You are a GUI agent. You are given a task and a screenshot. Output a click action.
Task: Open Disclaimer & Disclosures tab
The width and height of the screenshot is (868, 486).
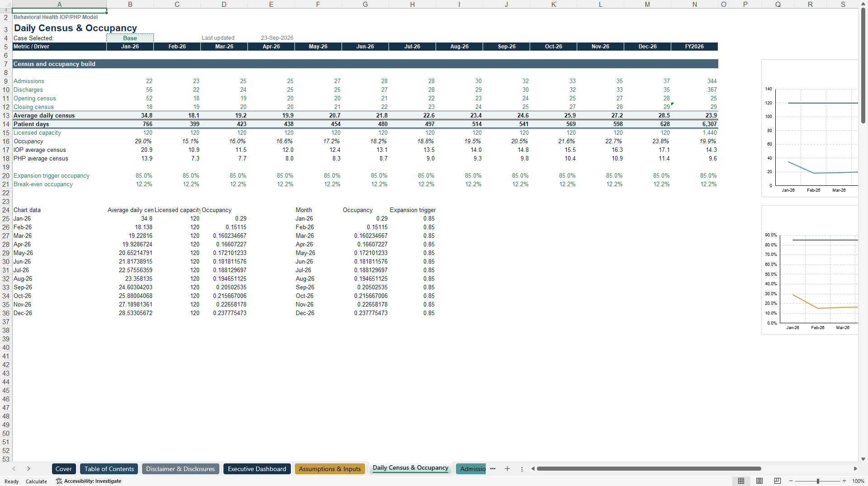pos(180,469)
